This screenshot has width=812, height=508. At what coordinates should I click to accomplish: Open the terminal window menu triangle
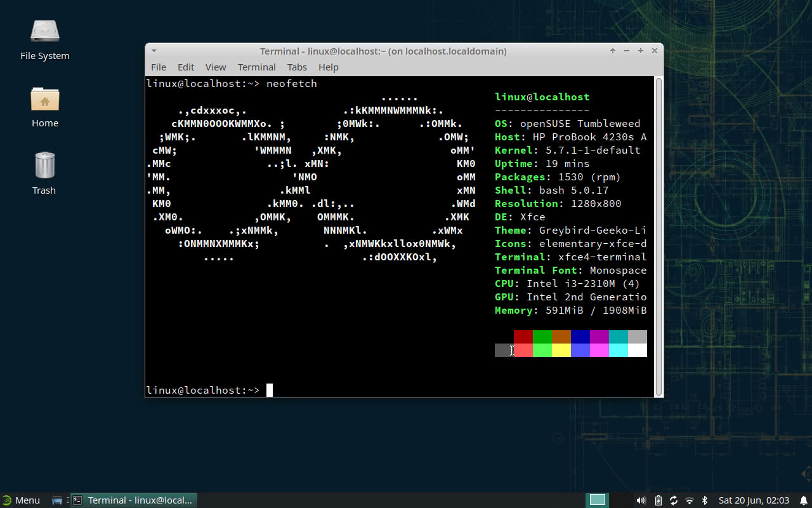click(154, 51)
